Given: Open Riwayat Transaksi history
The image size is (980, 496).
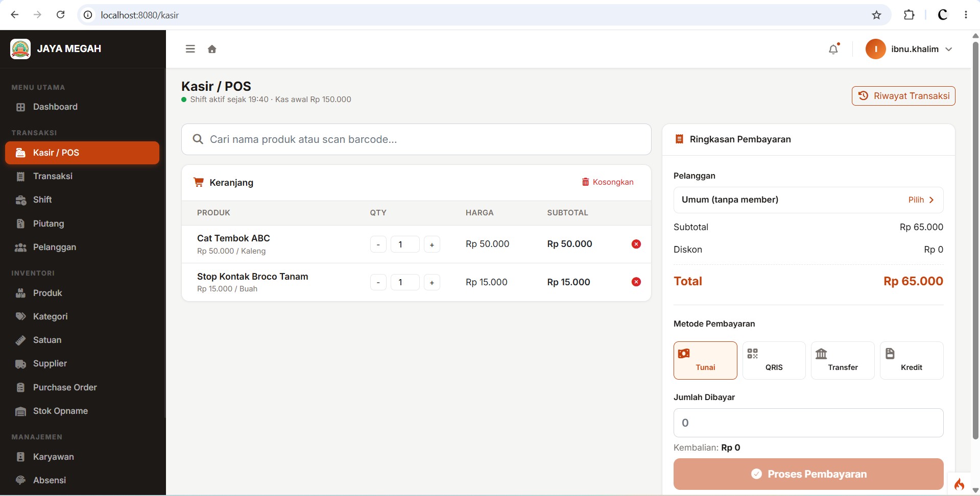Looking at the screenshot, I should coord(903,96).
